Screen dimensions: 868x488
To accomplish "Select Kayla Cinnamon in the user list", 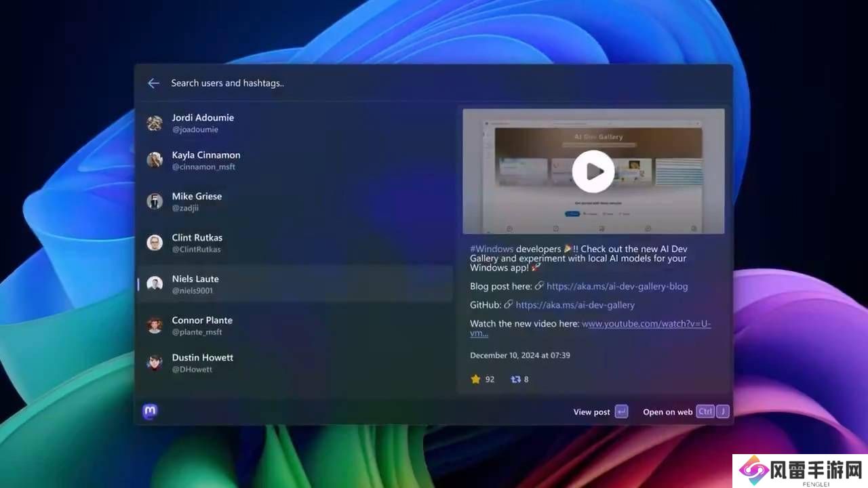I will 296,160.
